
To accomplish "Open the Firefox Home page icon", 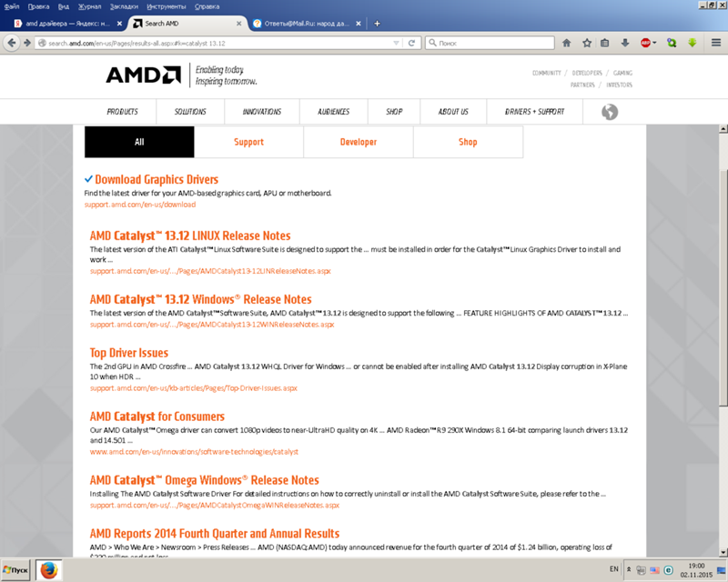I will (x=566, y=43).
